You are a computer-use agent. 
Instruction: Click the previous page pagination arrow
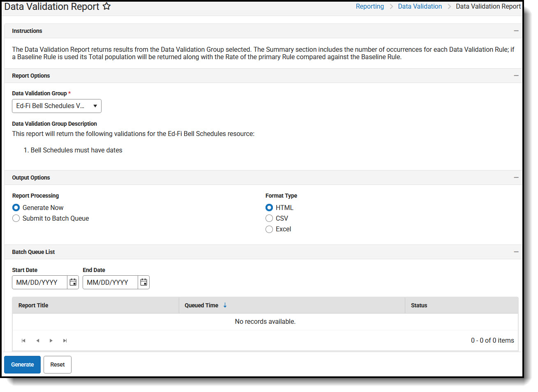pos(37,340)
